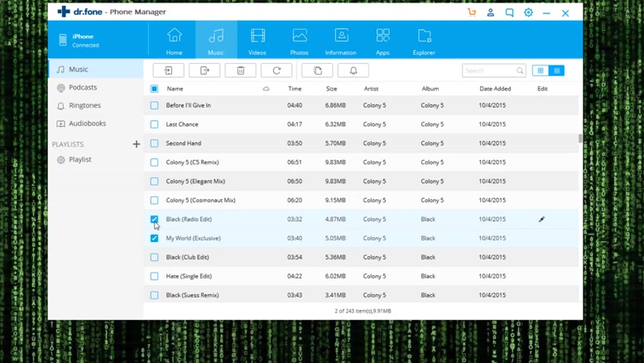
Task: Click the vertical scrollbar of song list
Action: (579, 138)
